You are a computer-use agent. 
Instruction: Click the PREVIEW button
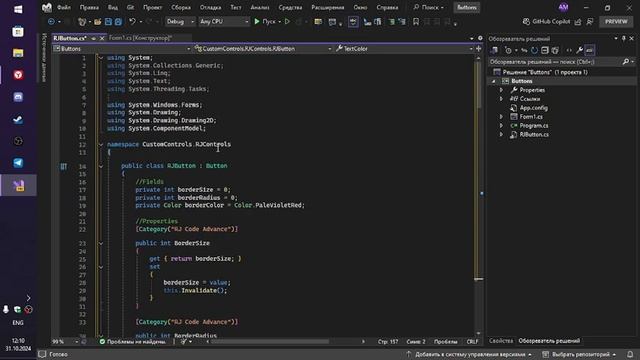point(616,22)
